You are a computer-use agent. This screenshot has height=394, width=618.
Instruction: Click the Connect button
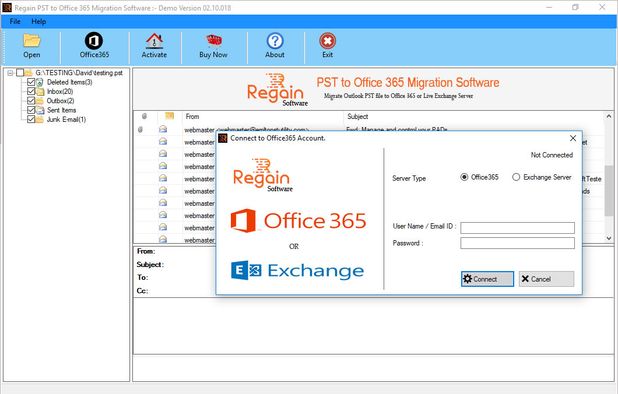point(488,279)
